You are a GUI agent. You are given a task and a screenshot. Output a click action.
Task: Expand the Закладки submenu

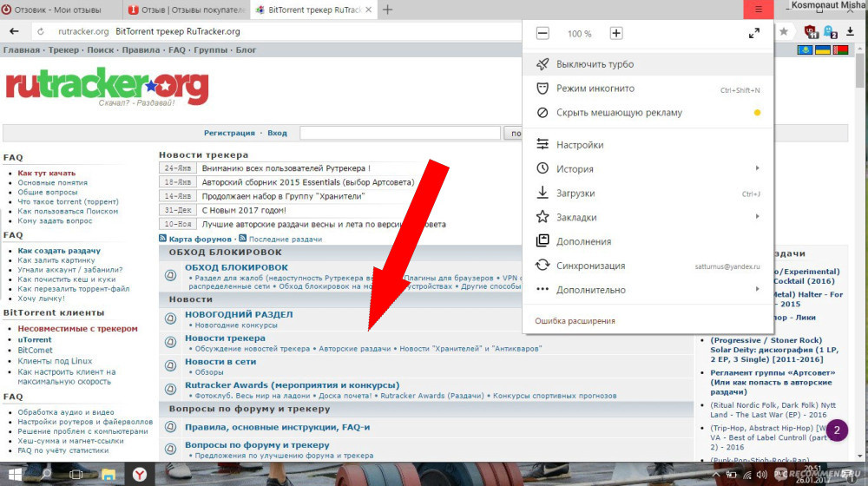point(648,217)
